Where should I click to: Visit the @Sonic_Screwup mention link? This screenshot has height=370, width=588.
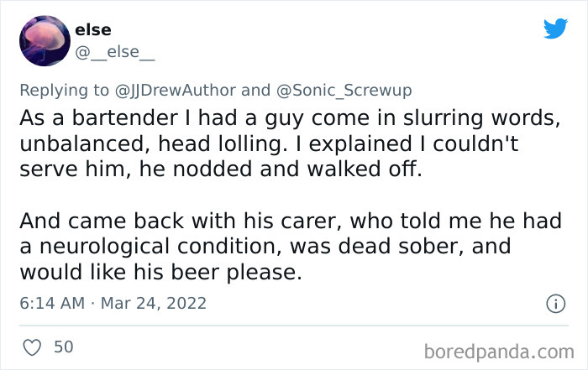pyautogui.click(x=346, y=90)
